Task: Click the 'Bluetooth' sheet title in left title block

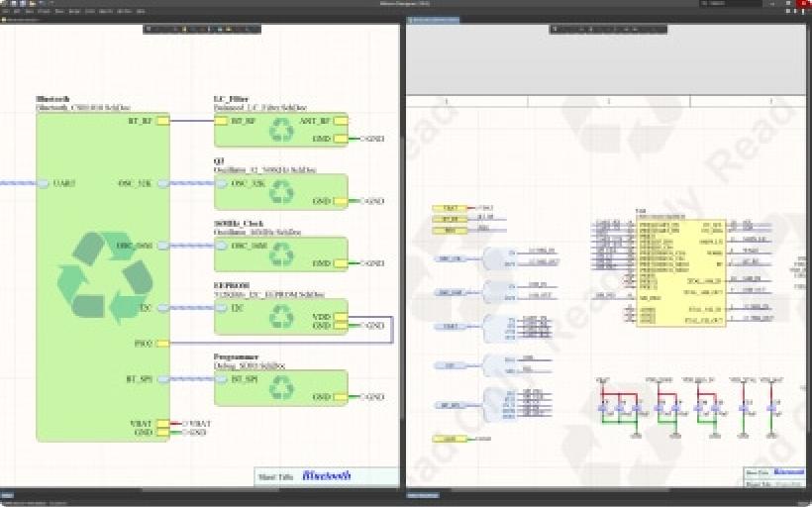Action: click(x=326, y=475)
